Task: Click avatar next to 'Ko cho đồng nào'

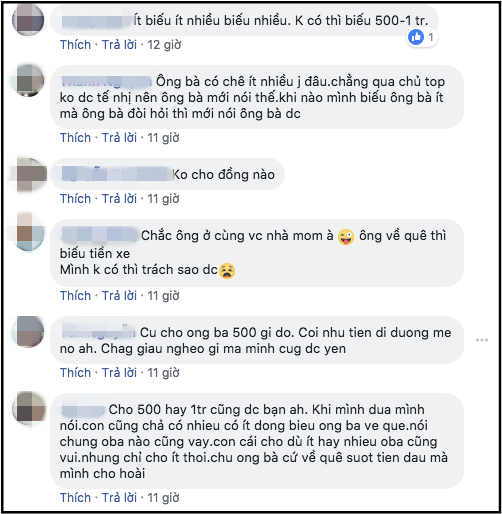Action: click(28, 174)
